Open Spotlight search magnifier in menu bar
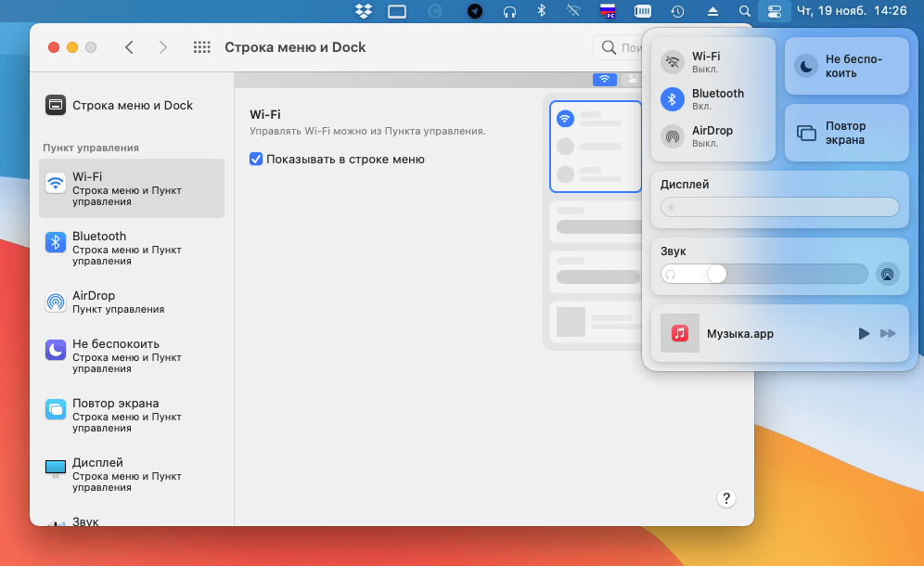Image resolution: width=924 pixels, height=566 pixels. [x=745, y=11]
